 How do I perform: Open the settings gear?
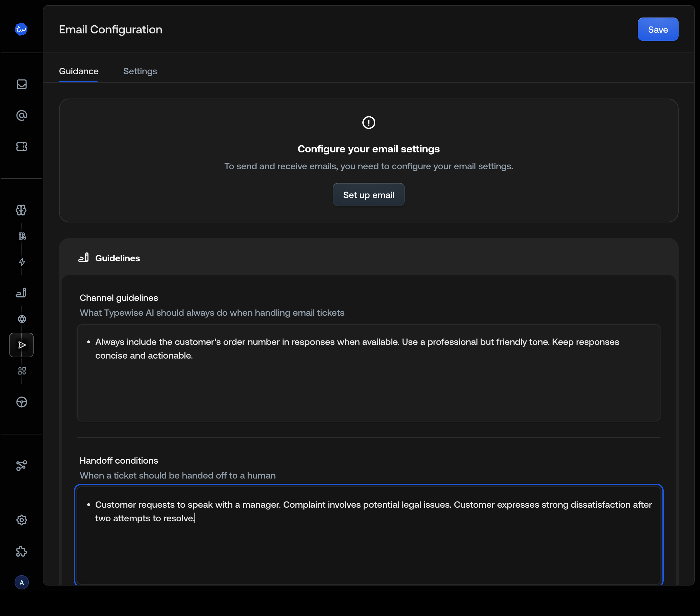point(22,520)
